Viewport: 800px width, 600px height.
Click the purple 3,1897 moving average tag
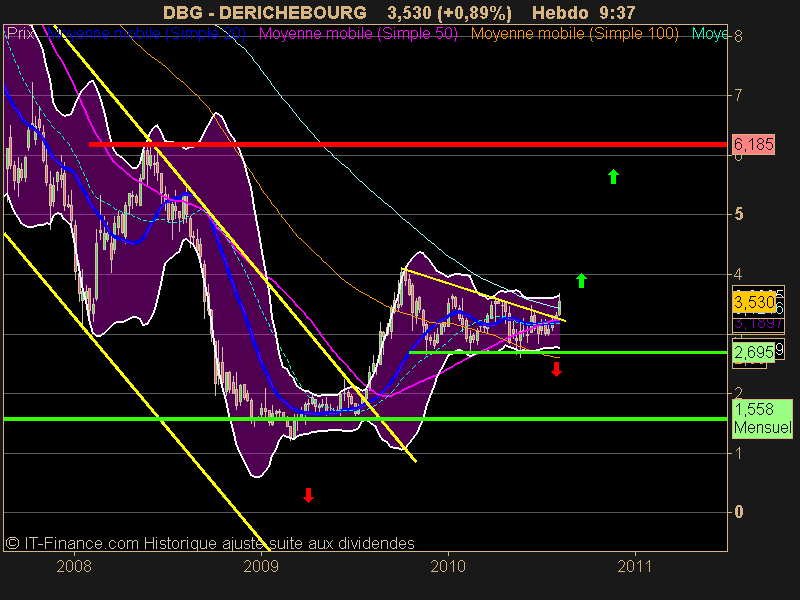coord(758,323)
